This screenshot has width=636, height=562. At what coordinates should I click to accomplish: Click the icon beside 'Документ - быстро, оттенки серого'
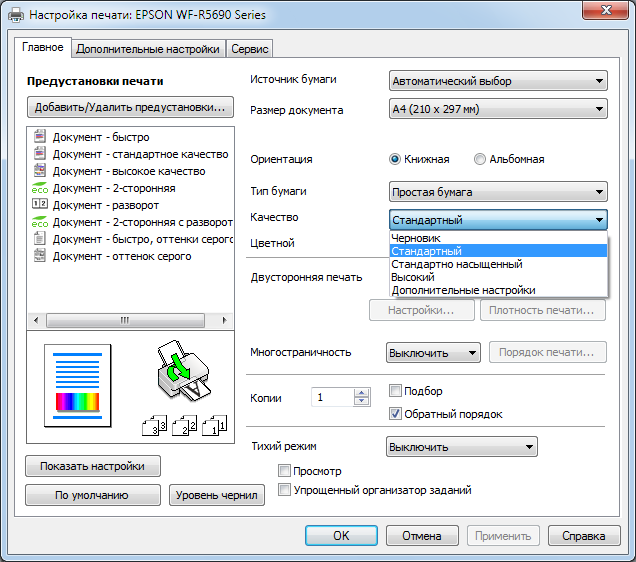pos(39,238)
